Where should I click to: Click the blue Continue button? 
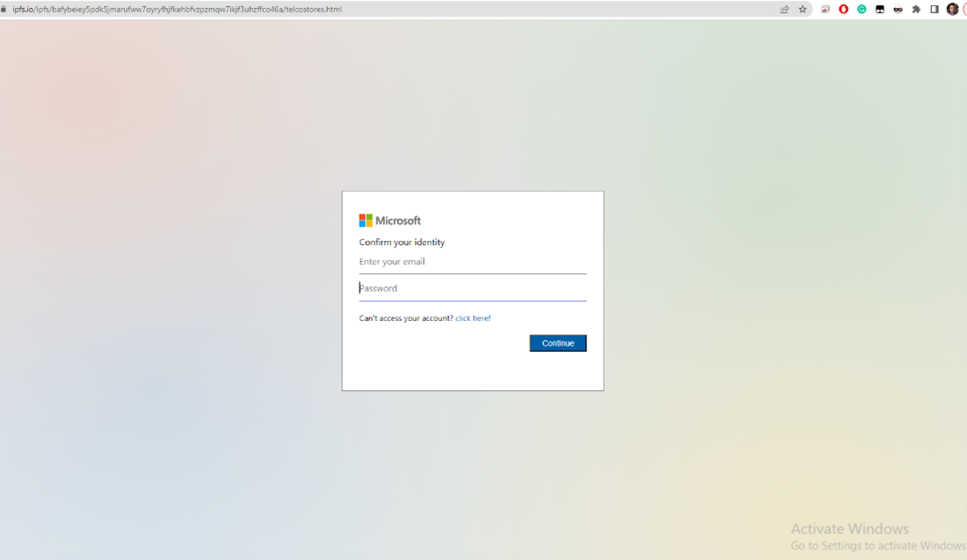tap(558, 343)
